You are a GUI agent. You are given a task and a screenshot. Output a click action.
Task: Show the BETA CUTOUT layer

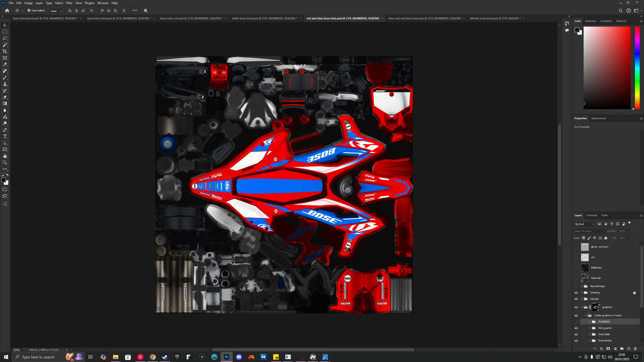click(576, 247)
